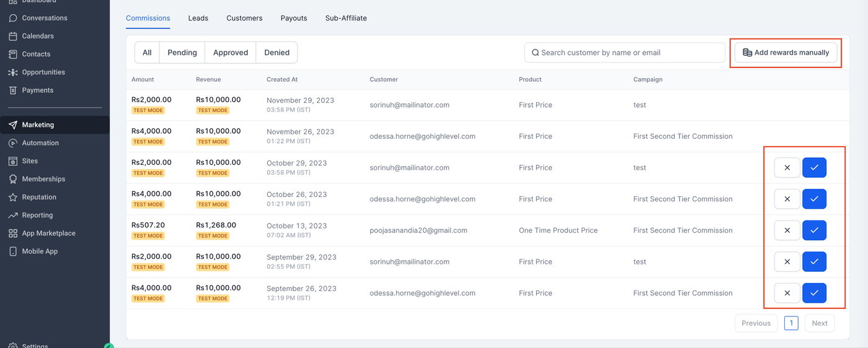The height and width of the screenshot is (348, 868).
Task: Open Opportunities pipeline icon in sidebar
Action: click(12, 72)
